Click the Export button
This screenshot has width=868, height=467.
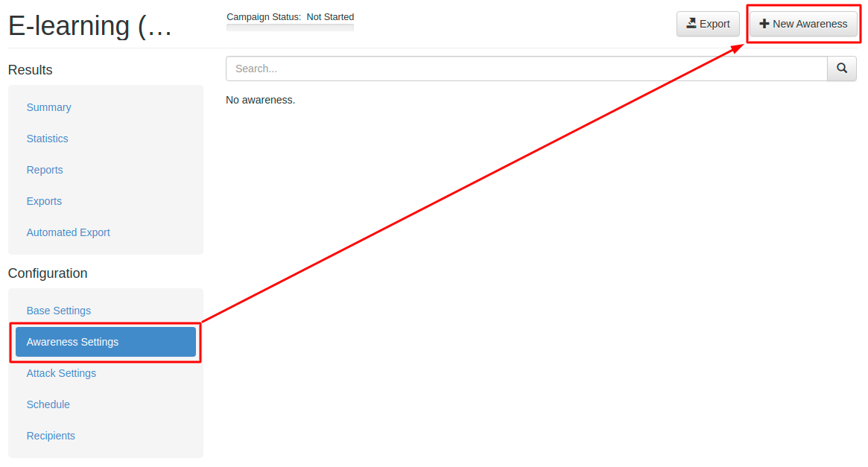point(708,24)
